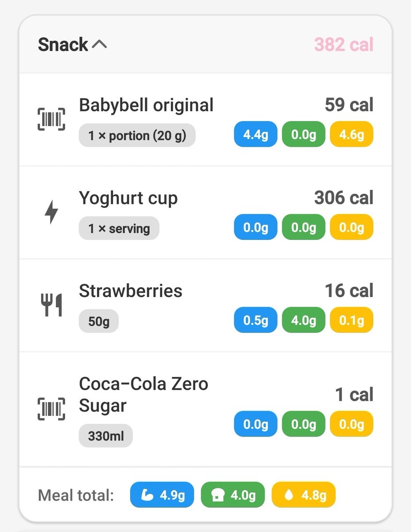Tap the fork and knife icon beside Strawberries
Screen dimensions: 411x532
click(51, 305)
